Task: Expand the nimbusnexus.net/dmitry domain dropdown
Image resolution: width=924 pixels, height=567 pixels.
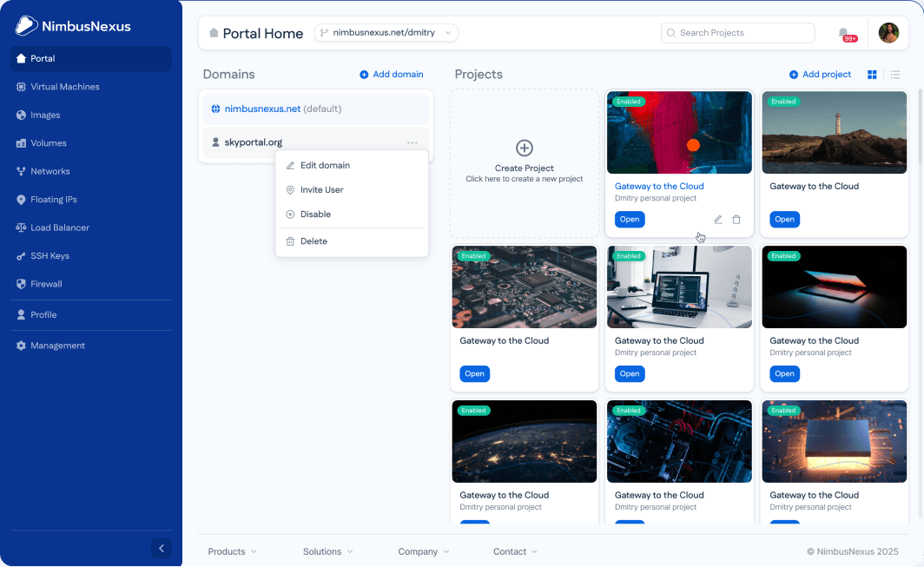Action: 386,33
